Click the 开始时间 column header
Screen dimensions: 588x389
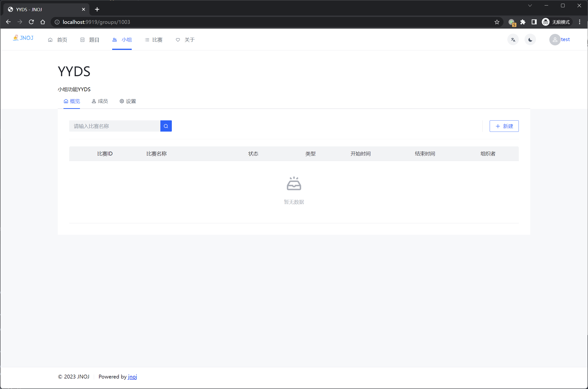click(x=360, y=154)
